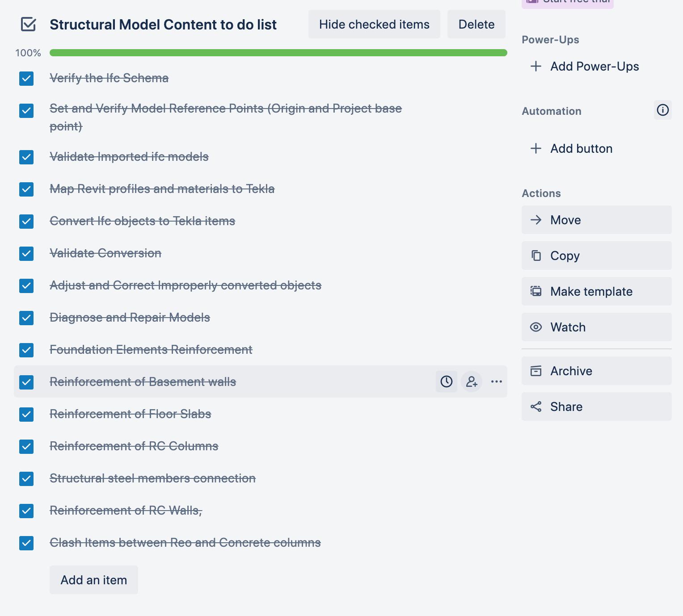Watch this card

pos(596,327)
